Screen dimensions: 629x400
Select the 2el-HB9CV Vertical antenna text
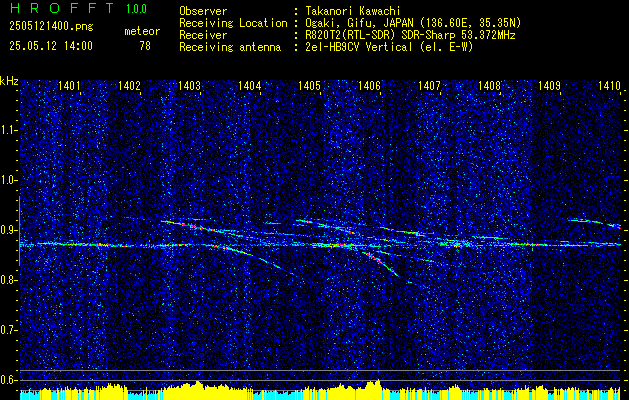click(x=390, y=47)
